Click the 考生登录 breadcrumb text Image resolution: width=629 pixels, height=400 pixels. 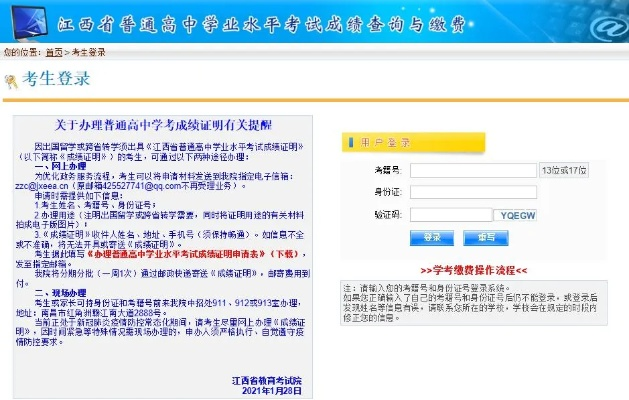(x=88, y=51)
